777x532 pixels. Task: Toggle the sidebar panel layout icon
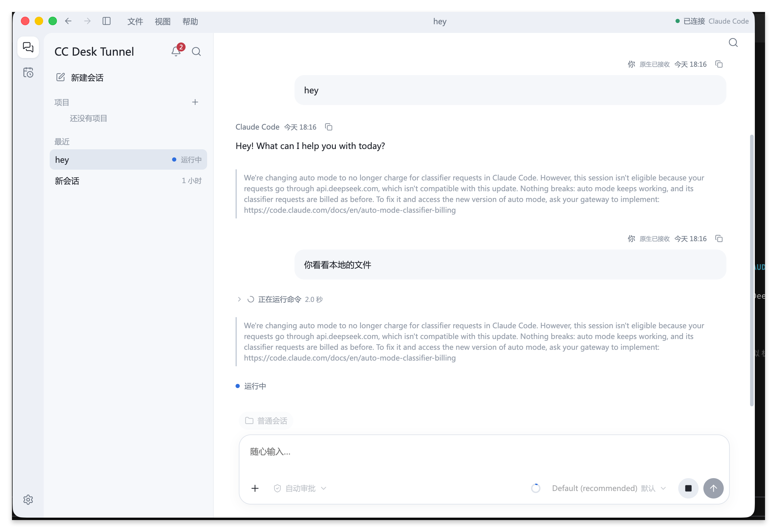pos(106,21)
